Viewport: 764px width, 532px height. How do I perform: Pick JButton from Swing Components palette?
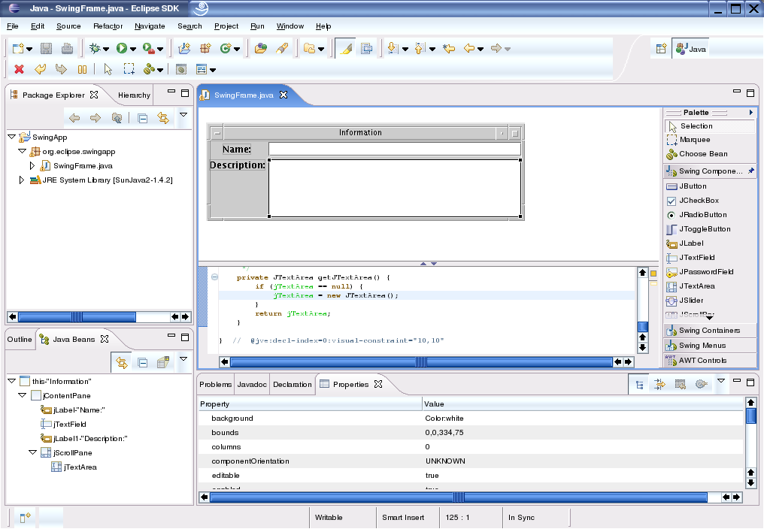click(x=693, y=186)
